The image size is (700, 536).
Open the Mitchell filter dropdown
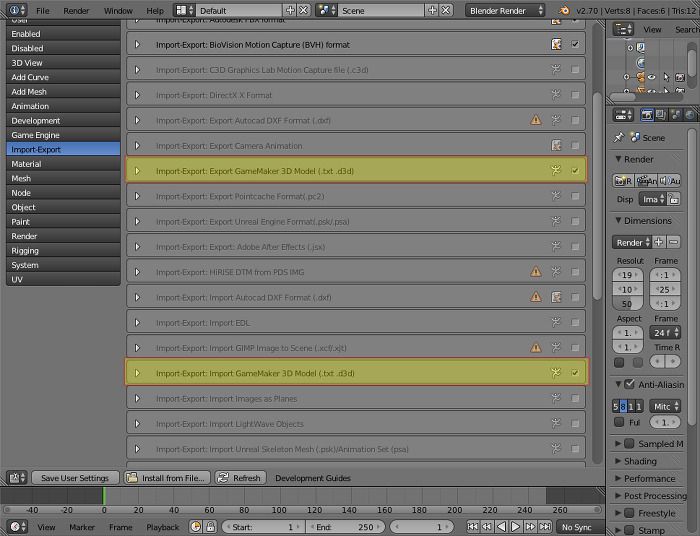coord(665,406)
